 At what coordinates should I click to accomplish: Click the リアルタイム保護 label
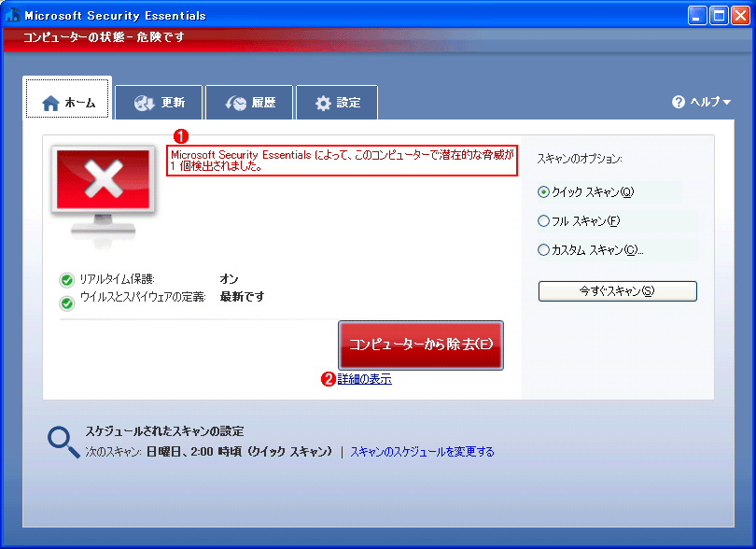coord(118,279)
